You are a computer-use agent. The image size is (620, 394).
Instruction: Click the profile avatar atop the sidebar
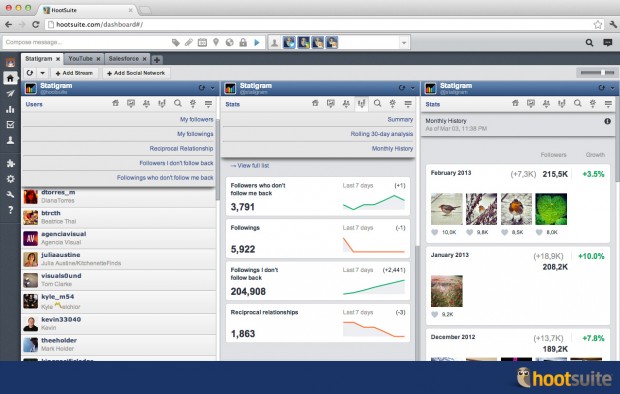click(x=10, y=63)
